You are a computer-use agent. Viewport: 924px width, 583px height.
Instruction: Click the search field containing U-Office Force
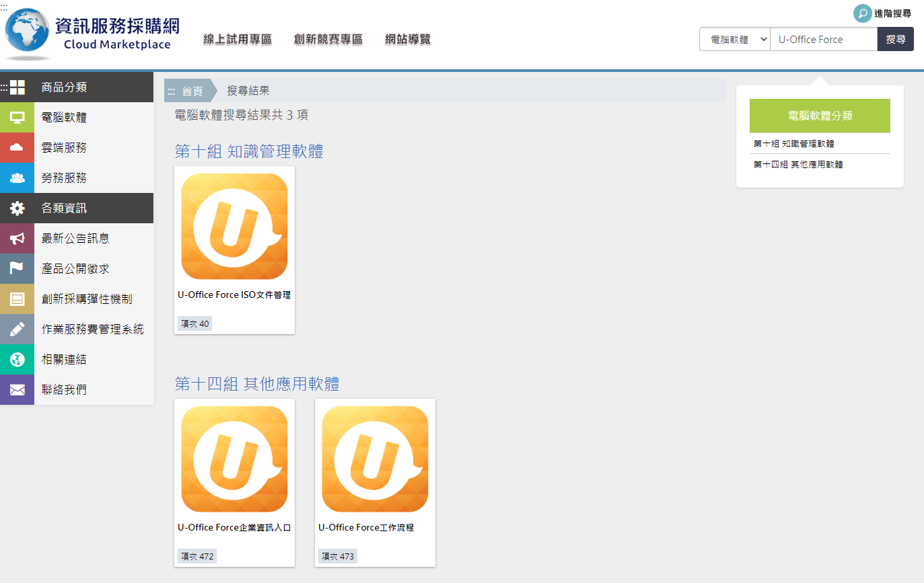tap(824, 40)
